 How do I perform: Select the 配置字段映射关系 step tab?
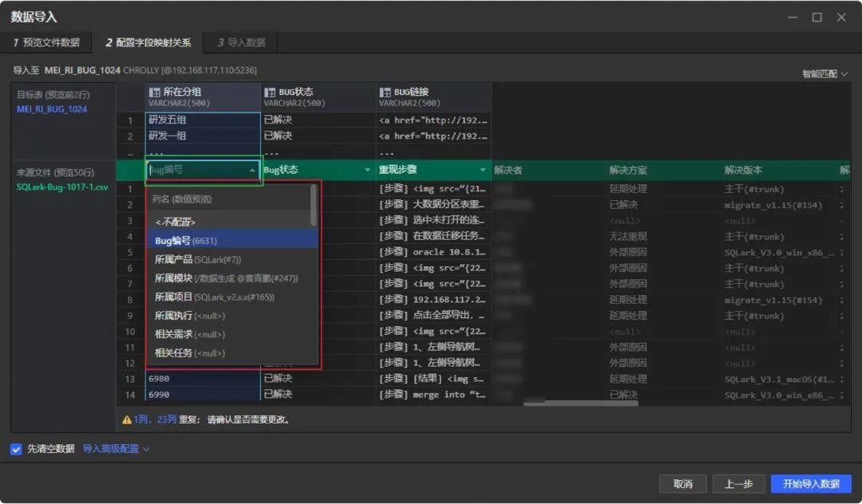[x=148, y=42]
